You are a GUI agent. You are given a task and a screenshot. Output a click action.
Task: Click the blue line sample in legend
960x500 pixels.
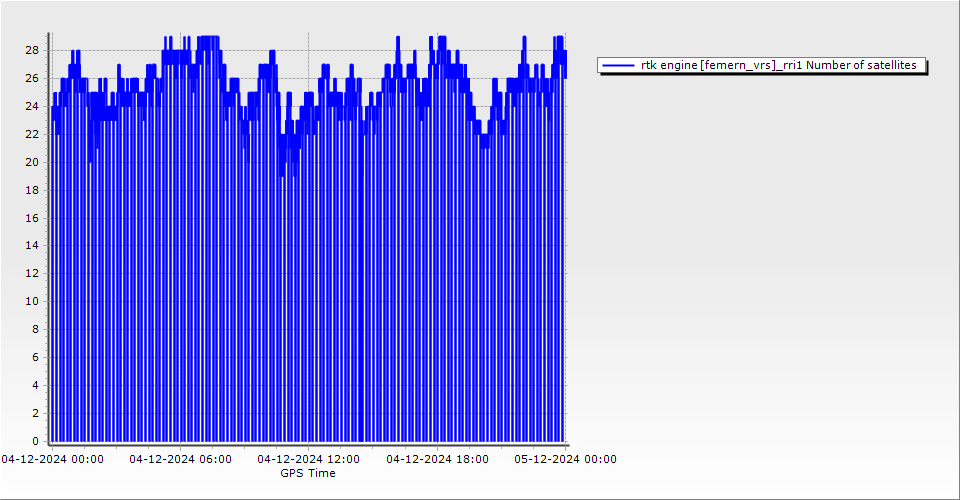click(x=618, y=65)
